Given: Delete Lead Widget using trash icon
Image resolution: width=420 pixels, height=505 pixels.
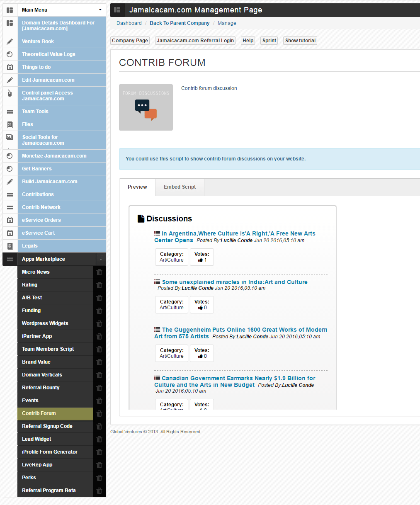Looking at the screenshot, I should 99,439.
